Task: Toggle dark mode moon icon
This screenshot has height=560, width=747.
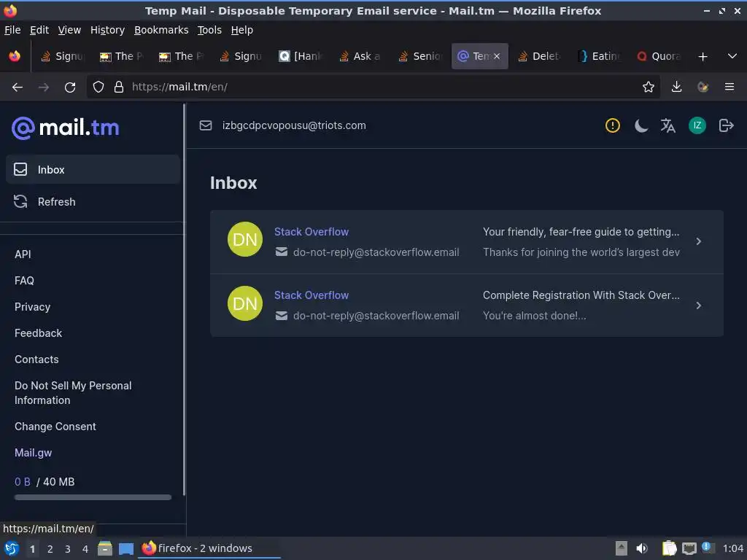Action: 640,125
